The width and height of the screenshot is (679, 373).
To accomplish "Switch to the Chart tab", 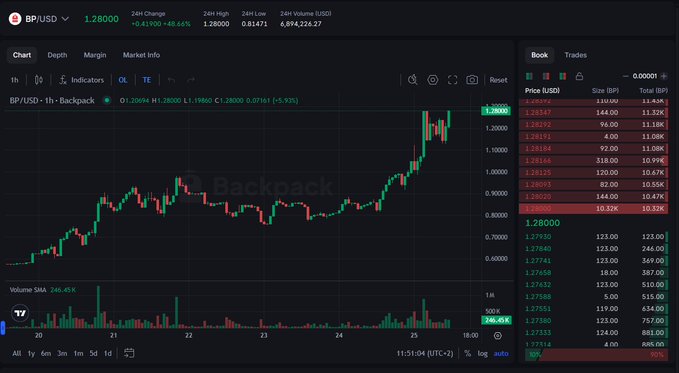I will 22,55.
